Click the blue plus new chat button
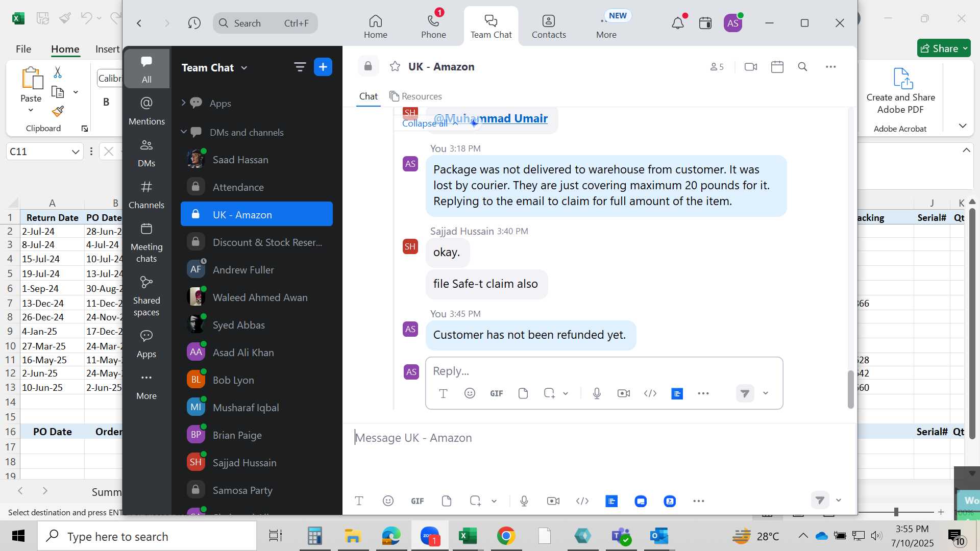Screen dimensions: 980x551 pyautogui.click(x=323, y=67)
